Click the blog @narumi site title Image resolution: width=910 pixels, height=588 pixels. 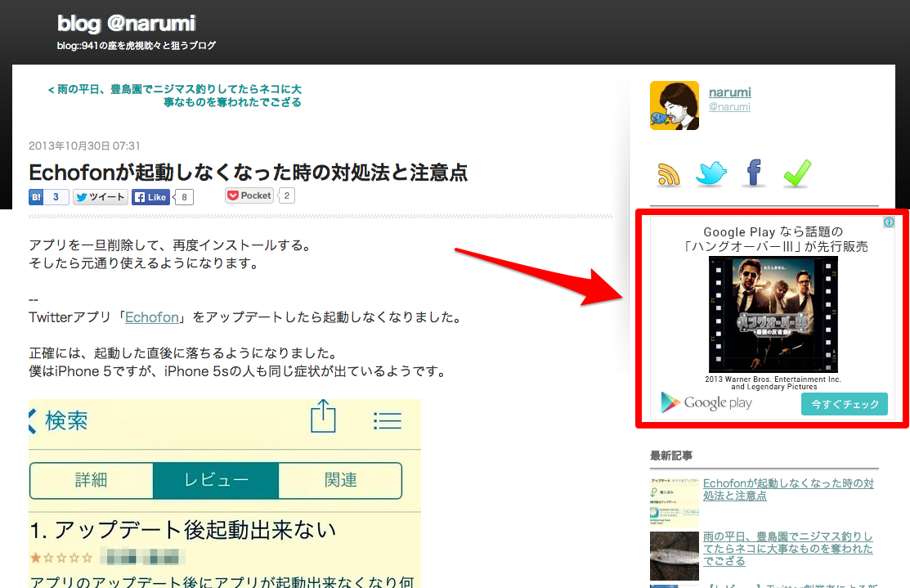click(x=126, y=23)
